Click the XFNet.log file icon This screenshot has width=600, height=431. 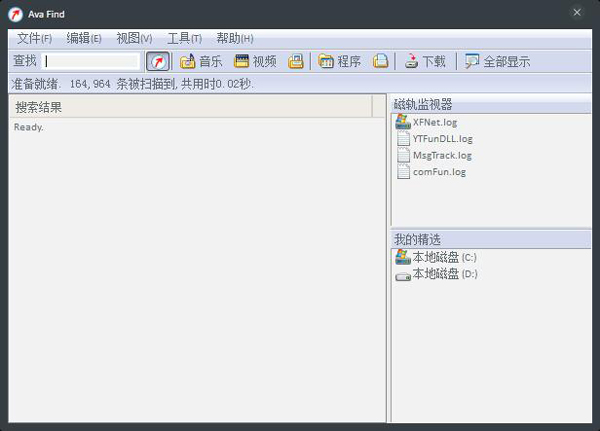[x=403, y=122]
